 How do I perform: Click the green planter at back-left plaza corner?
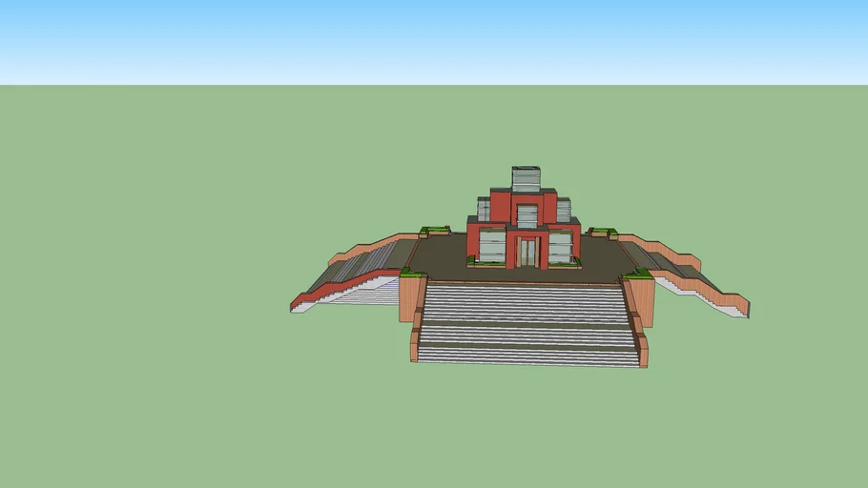tap(435, 230)
